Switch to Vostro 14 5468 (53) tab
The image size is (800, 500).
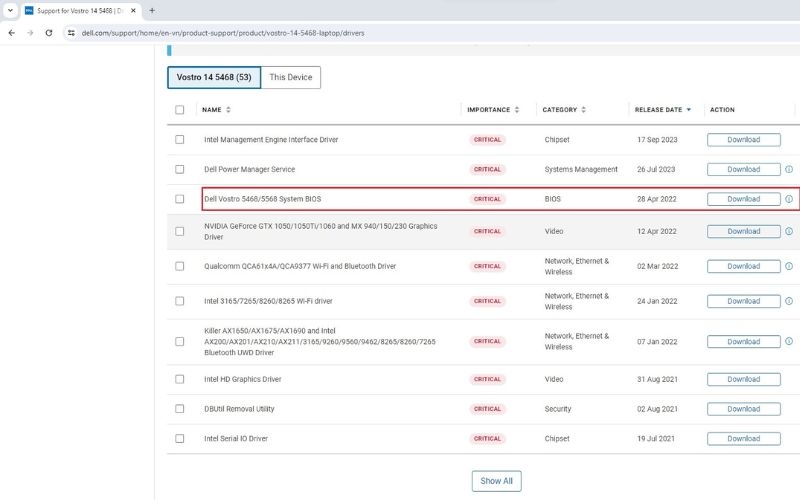coord(214,77)
